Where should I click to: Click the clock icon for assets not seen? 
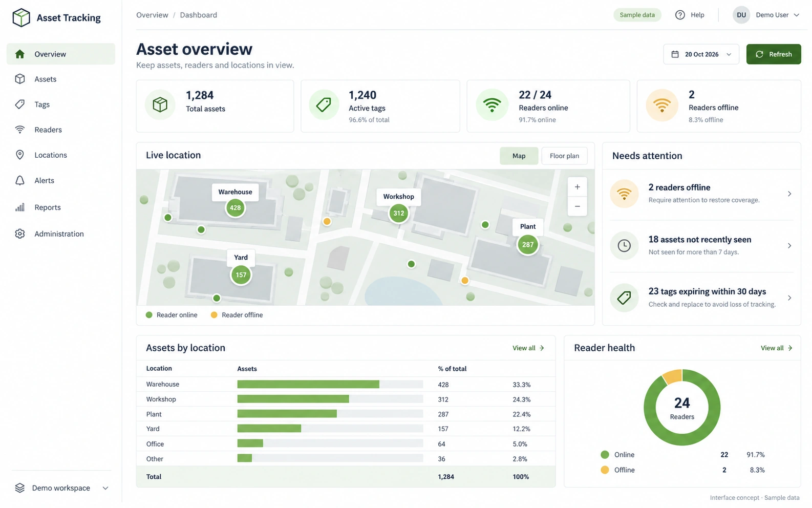tap(624, 246)
